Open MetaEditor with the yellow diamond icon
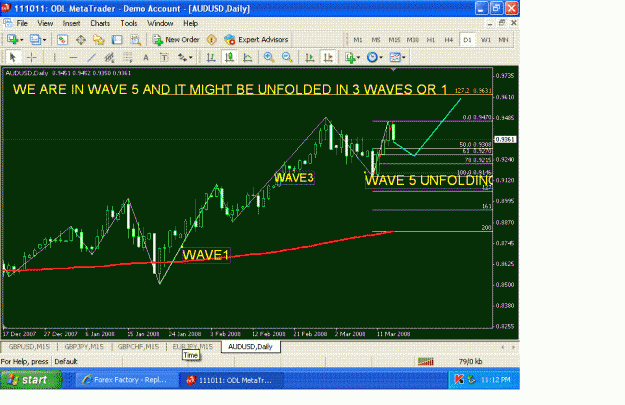This screenshot has height=405, width=625. pos(212,39)
